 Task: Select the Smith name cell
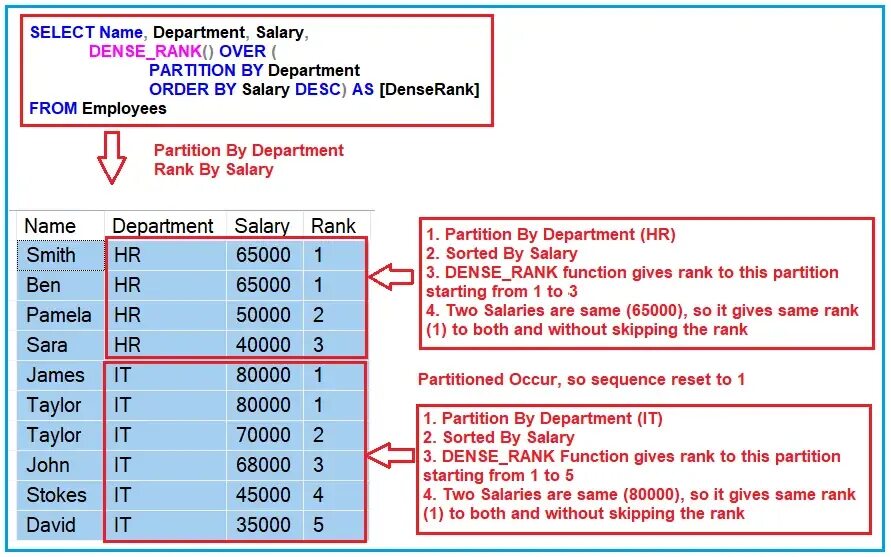point(61,255)
